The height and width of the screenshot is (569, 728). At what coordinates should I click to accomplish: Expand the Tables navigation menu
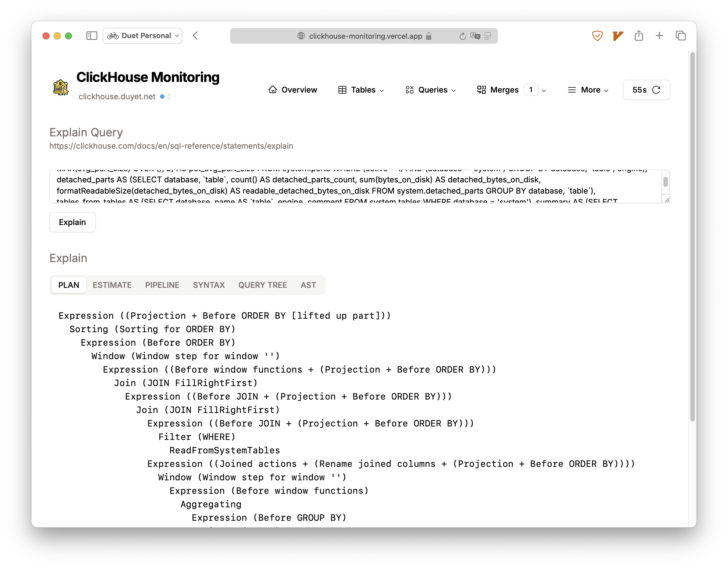361,90
